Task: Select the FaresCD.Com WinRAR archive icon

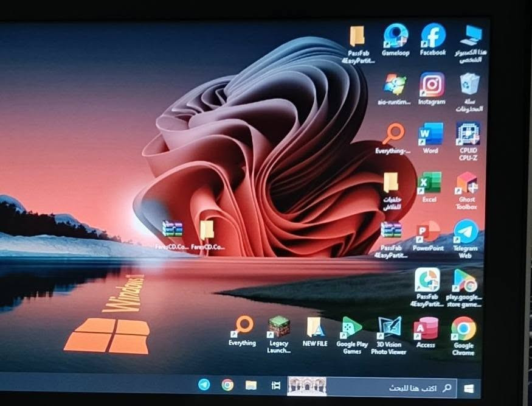Action: pos(172,235)
